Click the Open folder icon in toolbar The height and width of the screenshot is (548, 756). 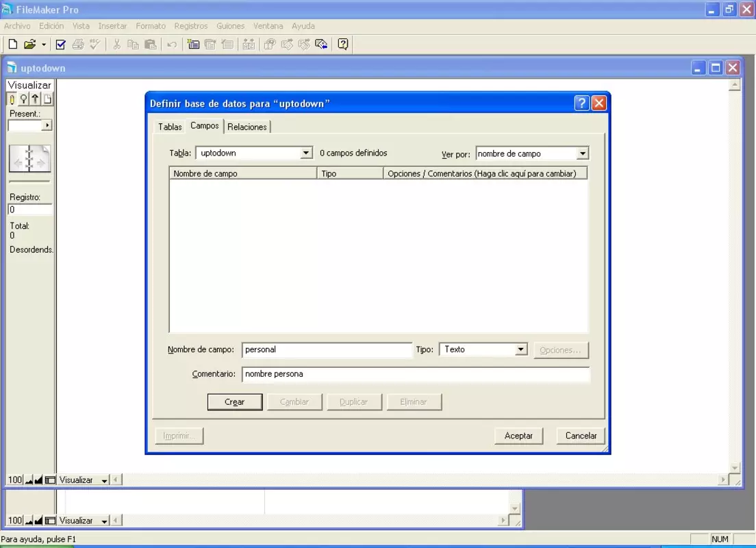coord(30,45)
